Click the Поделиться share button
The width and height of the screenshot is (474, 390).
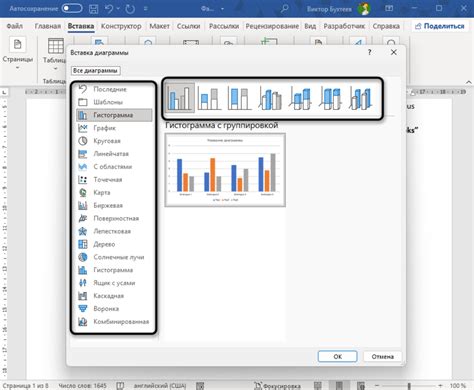coord(440,26)
